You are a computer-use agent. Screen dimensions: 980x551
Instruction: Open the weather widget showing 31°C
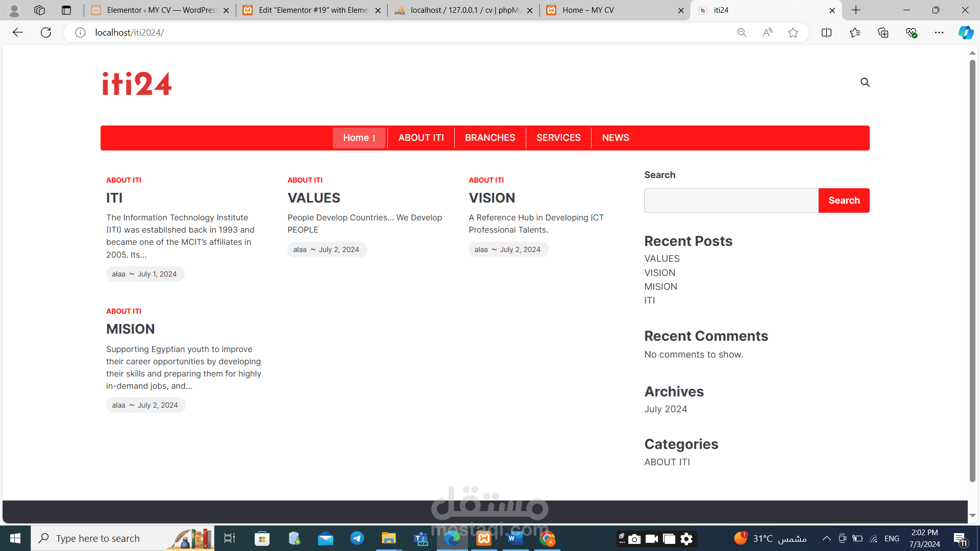(770, 538)
